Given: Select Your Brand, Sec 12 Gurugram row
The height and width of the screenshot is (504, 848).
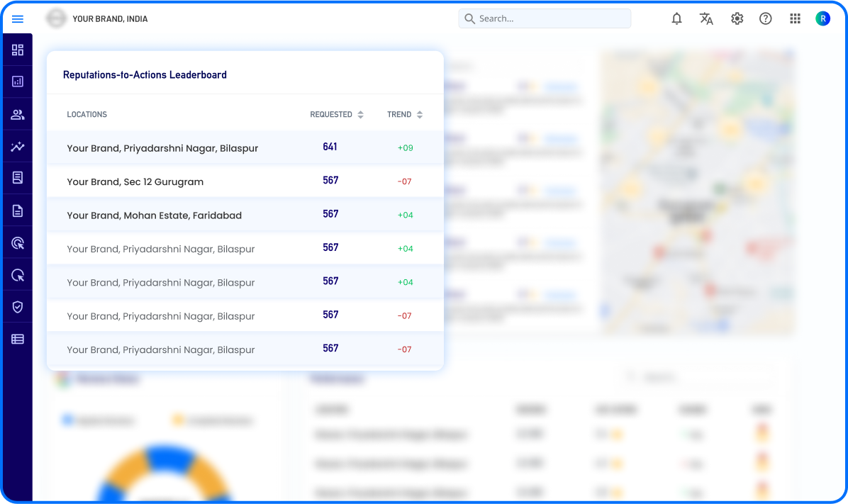Looking at the screenshot, I should (245, 181).
